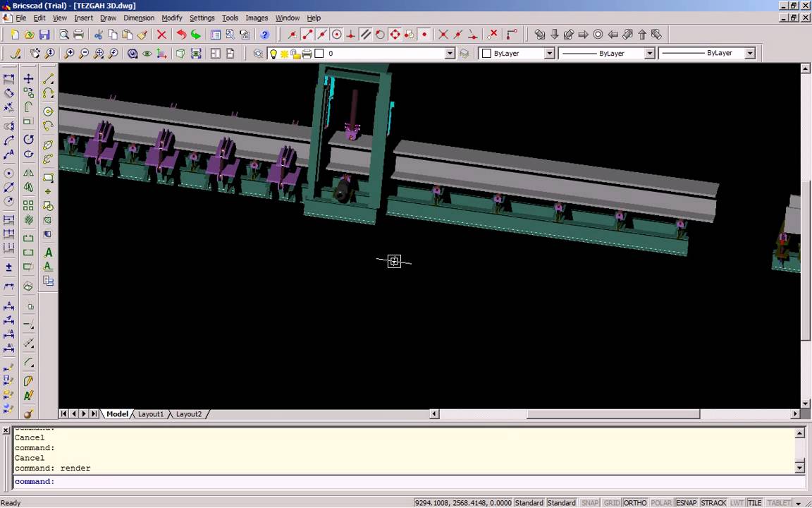Paste from clipboard using the Paste icon
Viewport: 812px width, 508px height.
click(x=128, y=35)
